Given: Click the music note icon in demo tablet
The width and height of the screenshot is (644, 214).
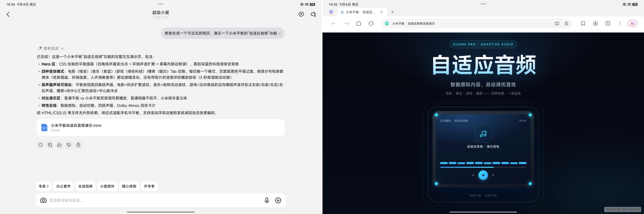Looking at the screenshot, I should pyautogui.click(x=483, y=134).
